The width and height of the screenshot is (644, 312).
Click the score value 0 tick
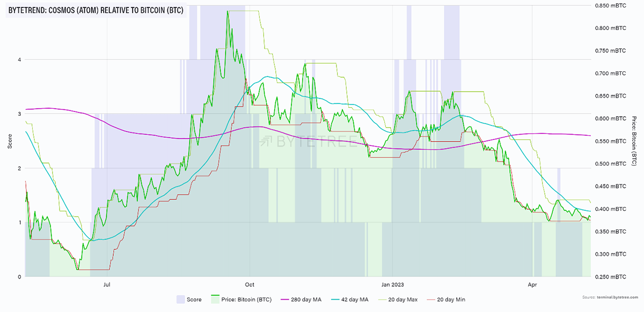click(x=19, y=277)
